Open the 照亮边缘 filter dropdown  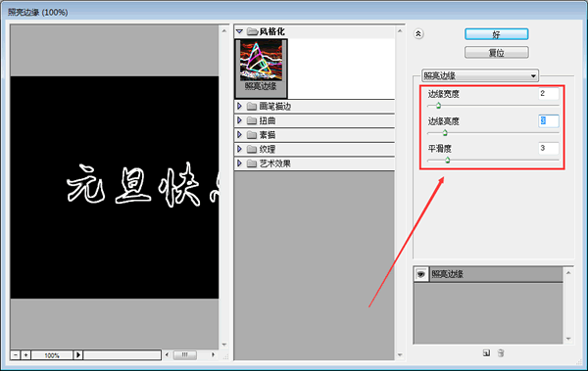480,75
